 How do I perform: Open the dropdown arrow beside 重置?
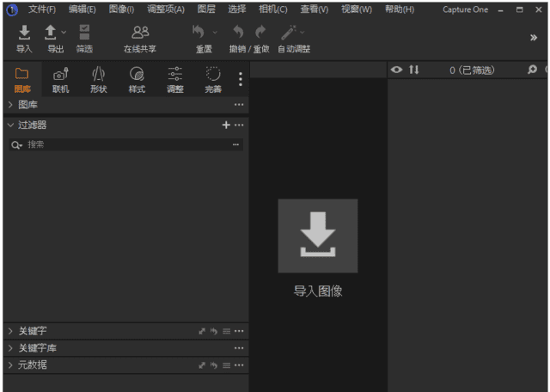point(215,33)
